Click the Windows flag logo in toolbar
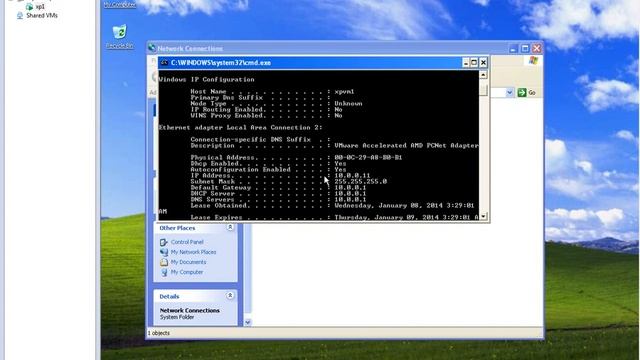 tap(533, 60)
